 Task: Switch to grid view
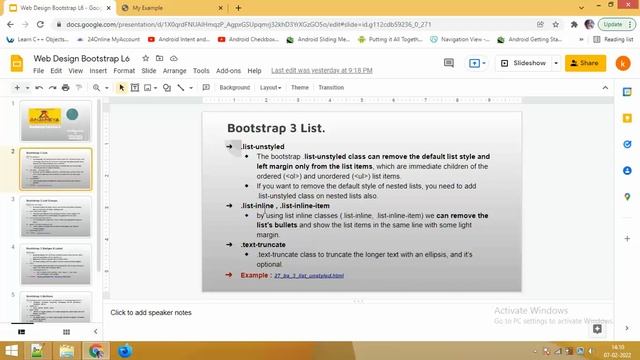pos(67,332)
